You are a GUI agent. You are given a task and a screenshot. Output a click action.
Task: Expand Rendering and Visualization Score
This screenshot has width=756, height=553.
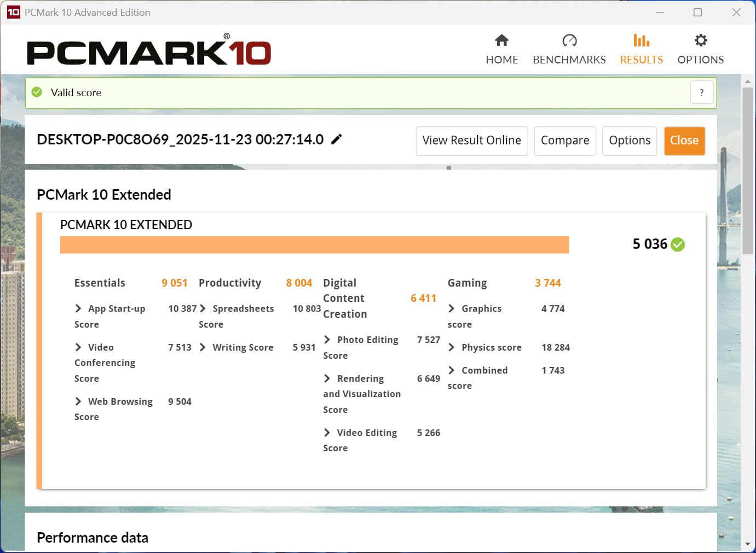327,379
